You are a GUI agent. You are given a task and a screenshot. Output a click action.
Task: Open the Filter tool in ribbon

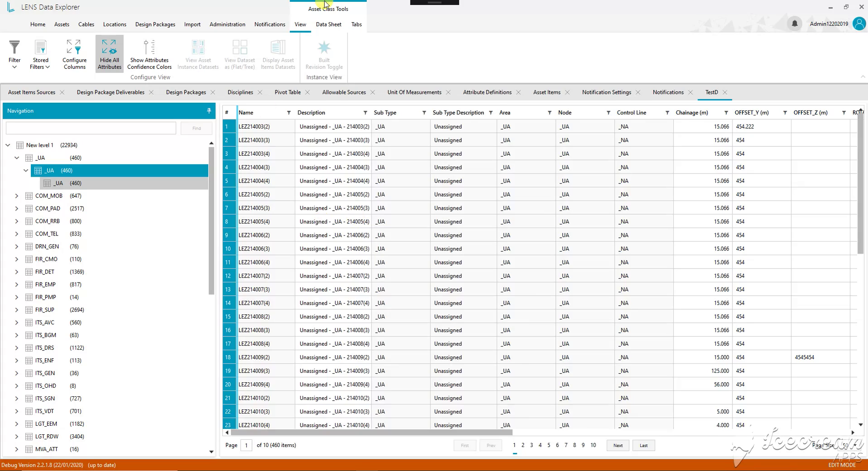point(14,54)
